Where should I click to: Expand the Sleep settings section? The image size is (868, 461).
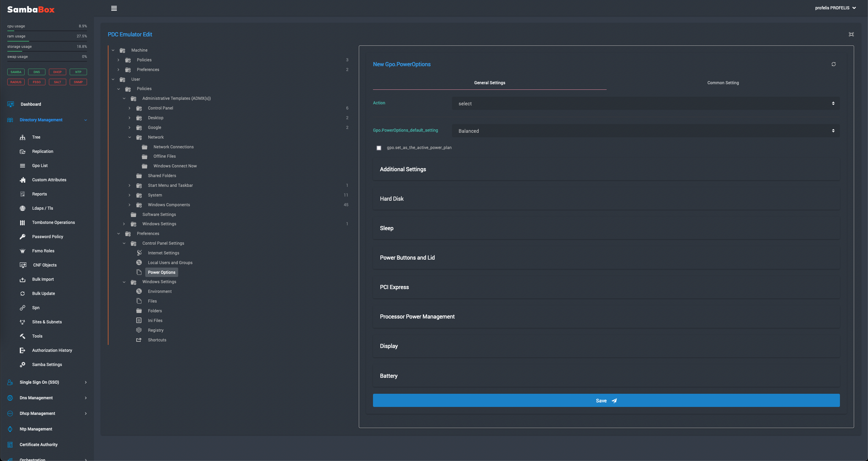click(x=606, y=228)
